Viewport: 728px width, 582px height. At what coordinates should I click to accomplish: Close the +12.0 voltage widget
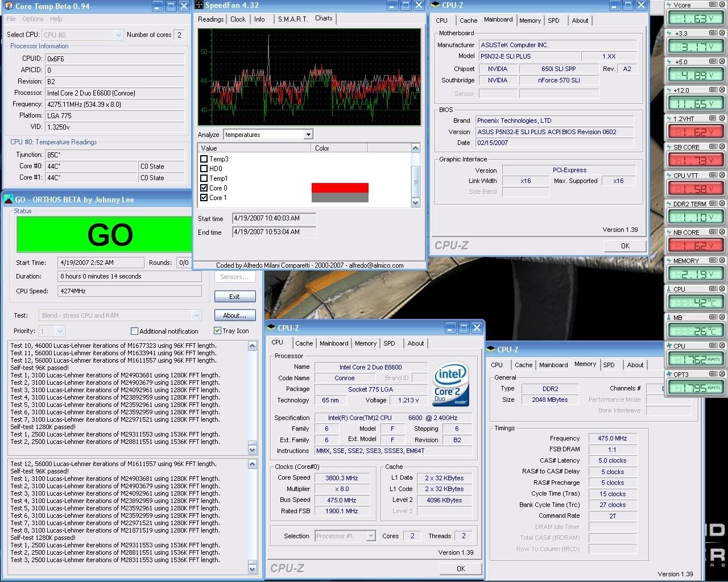coord(722,90)
